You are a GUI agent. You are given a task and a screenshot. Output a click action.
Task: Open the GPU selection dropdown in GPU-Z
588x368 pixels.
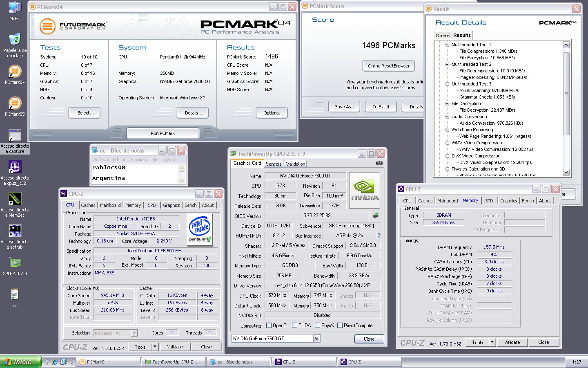coord(316,339)
